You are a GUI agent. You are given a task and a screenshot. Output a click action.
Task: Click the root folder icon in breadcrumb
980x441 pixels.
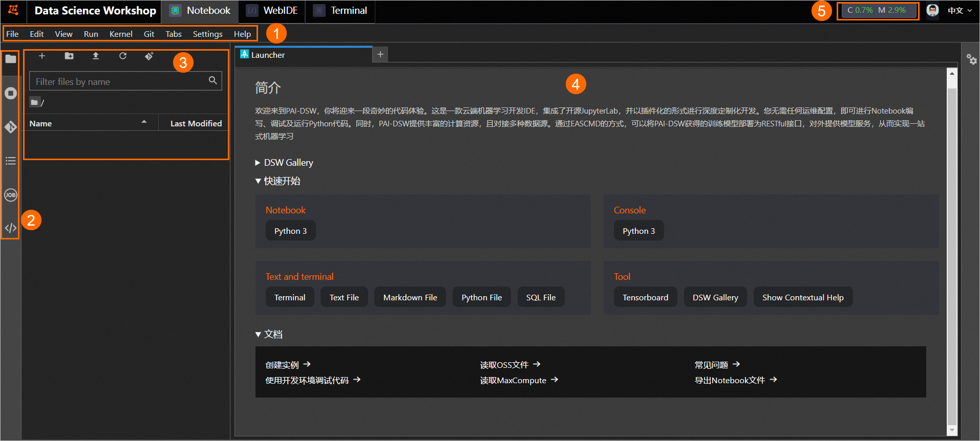(34, 102)
